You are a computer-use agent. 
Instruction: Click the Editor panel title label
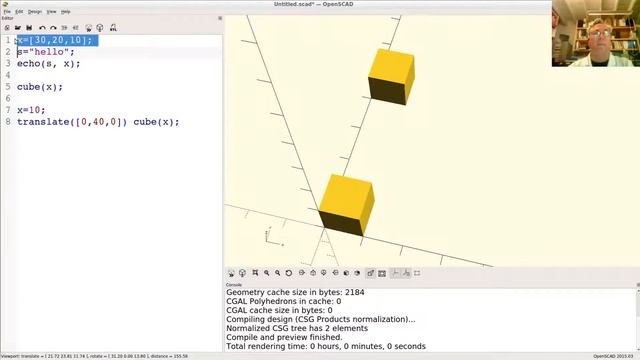7,18
